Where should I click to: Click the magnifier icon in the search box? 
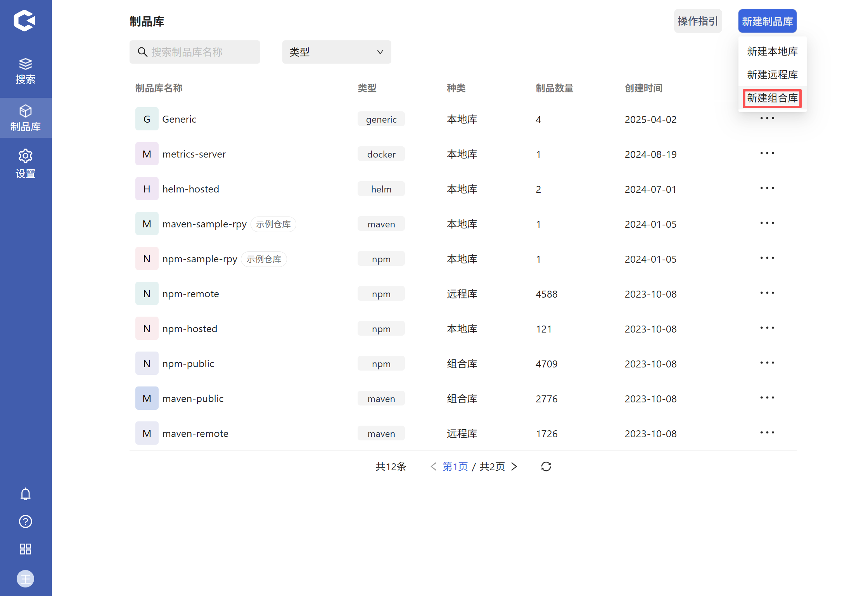tap(142, 52)
